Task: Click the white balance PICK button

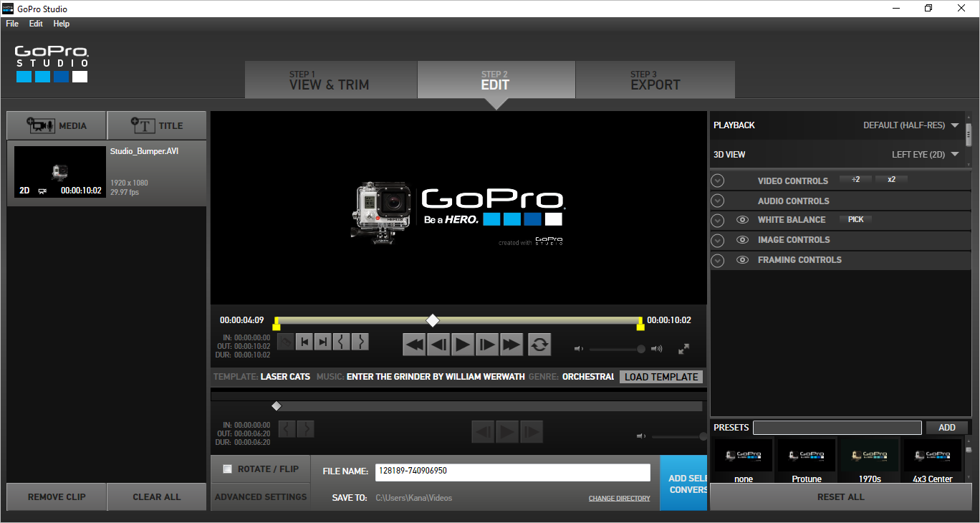Action: (855, 220)
